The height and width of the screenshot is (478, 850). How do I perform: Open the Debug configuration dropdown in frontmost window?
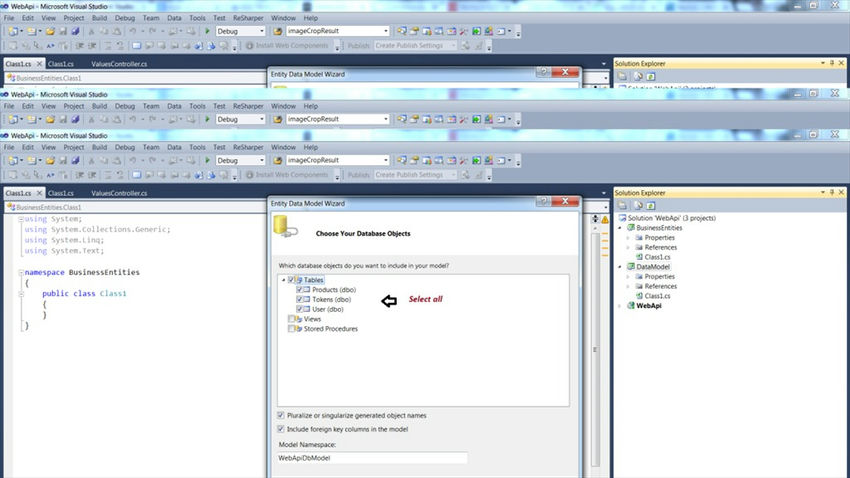point(262,160)
